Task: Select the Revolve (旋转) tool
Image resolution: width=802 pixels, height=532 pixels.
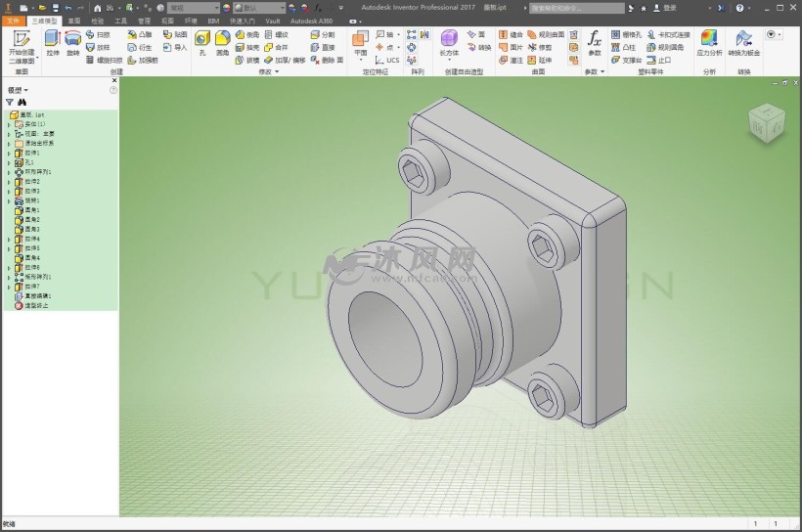Action: click(73, 43)
